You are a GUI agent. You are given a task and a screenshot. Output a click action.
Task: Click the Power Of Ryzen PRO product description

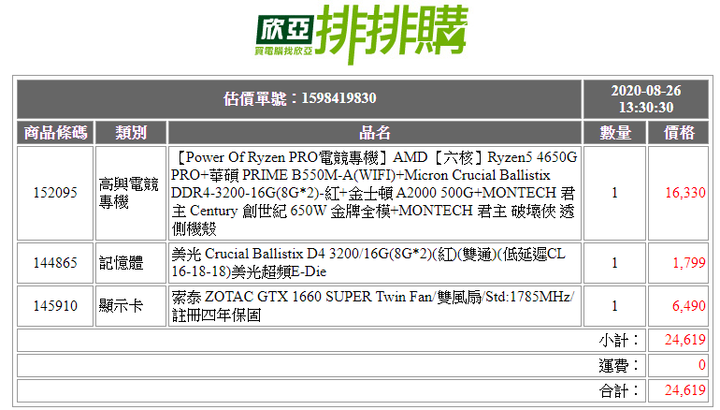pyautogui.click(x=375, y=193)
